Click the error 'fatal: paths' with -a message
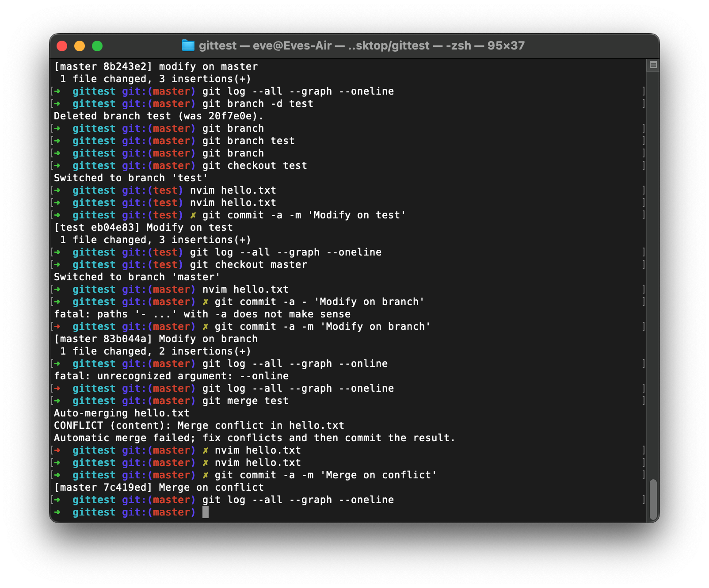 (x=202, y=314)
